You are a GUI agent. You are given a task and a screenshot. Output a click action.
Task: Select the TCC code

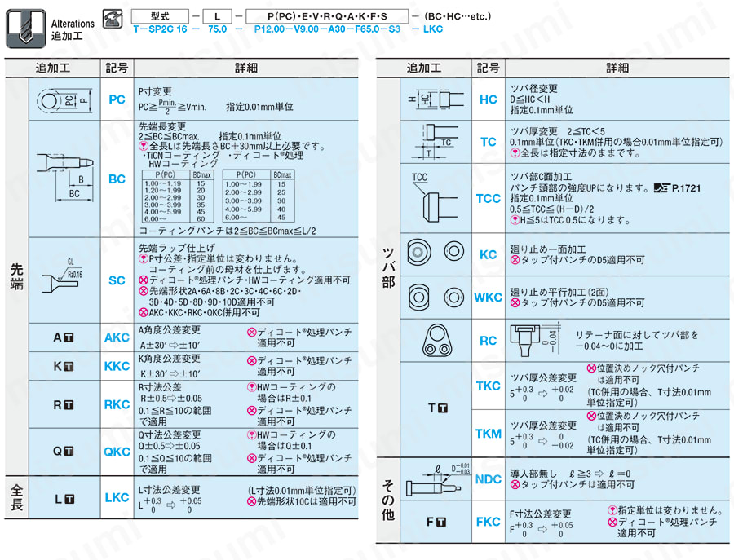tap(489, 198)
